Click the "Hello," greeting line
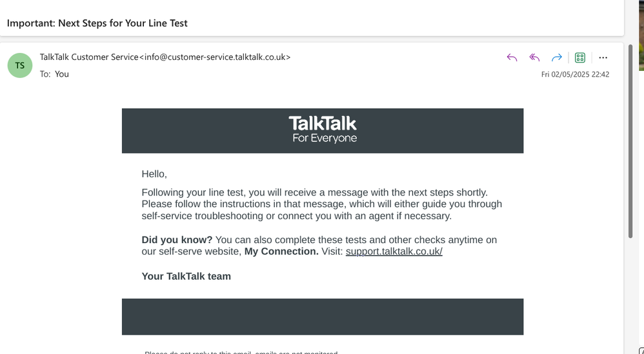 click(x=154, y=173)
